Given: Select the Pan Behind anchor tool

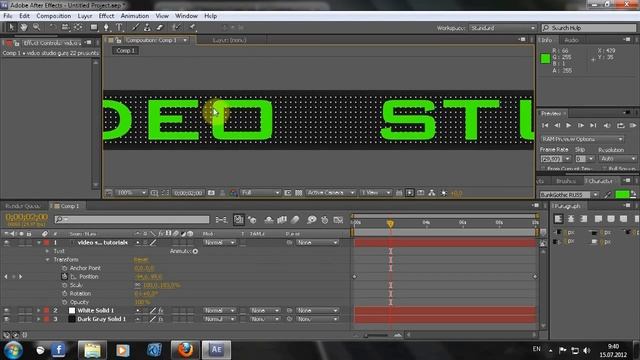Looking at the screenshot, I should [78, 27].
